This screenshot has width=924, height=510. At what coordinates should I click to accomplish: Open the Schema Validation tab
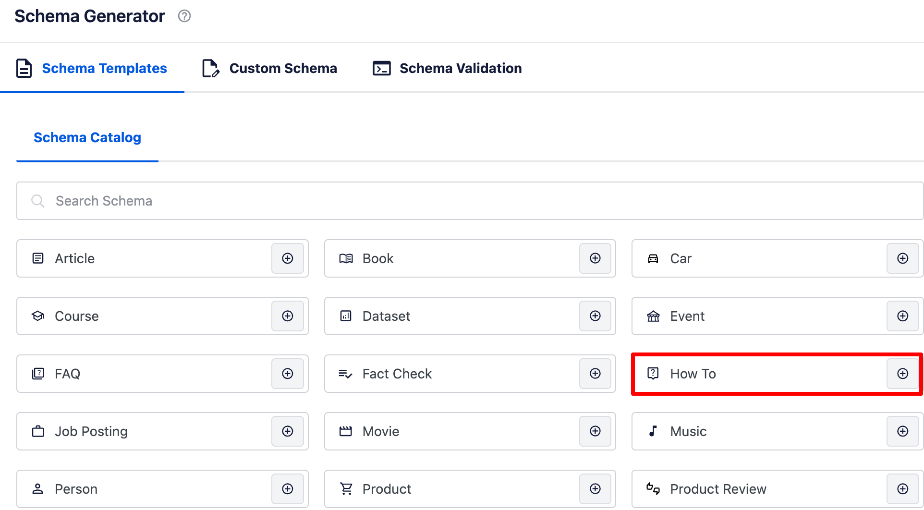click(447, 68)
